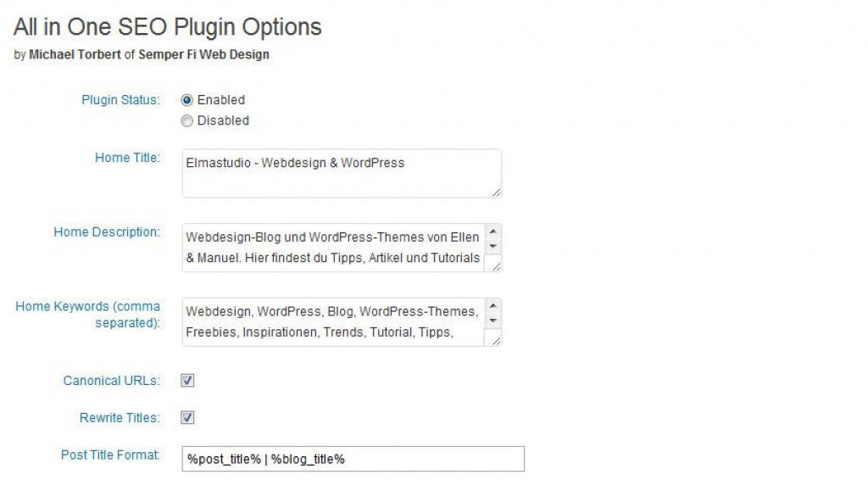Click the Home Title textarea resize handle

click(496, 193)
